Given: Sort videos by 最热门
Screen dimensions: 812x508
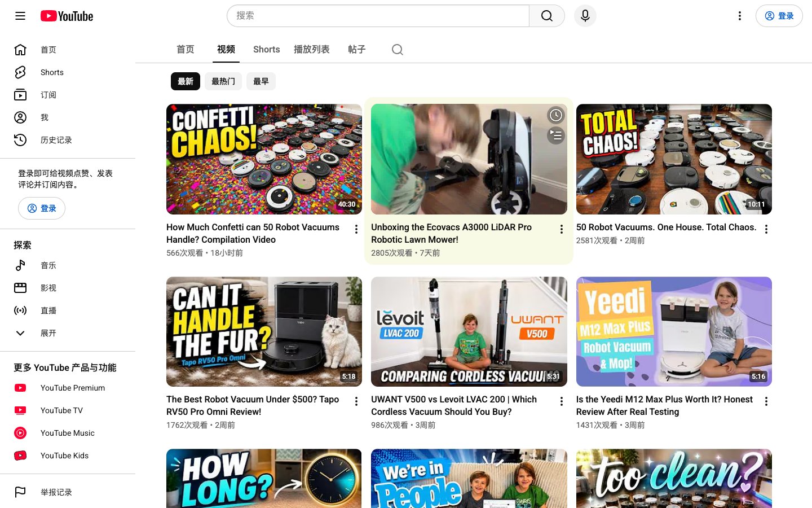Looking at the screenshot, I should point(223,81).
